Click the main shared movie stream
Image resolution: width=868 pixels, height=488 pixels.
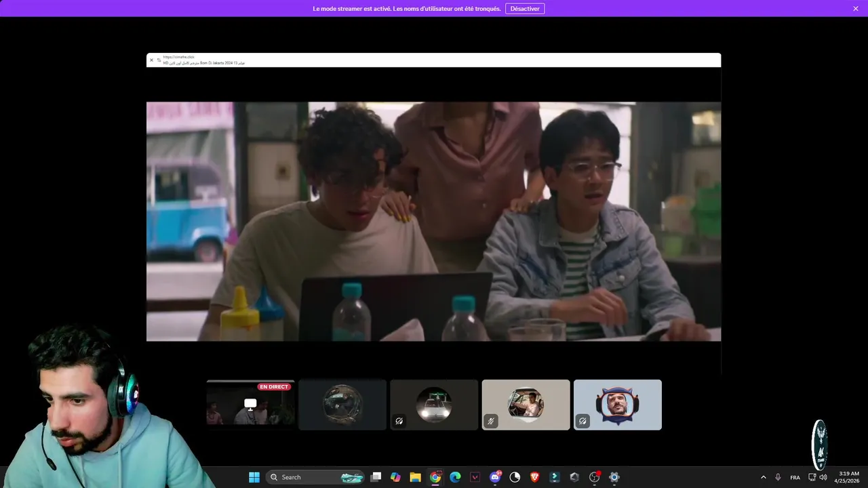pyautogui.click(x=433, y=221)
